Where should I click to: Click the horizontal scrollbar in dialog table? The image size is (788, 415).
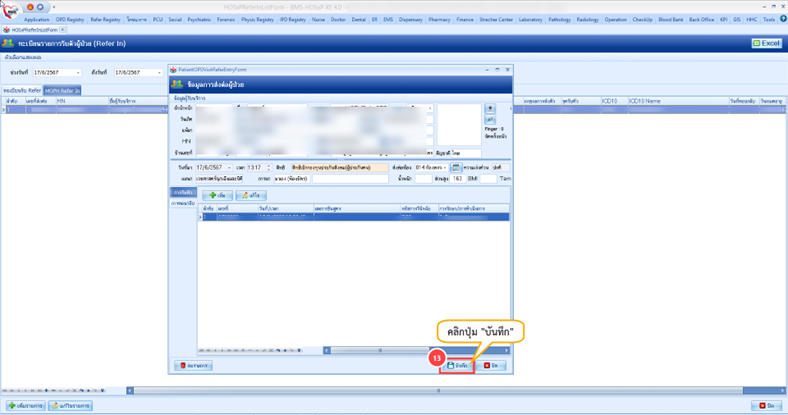[x=380, y=350]
